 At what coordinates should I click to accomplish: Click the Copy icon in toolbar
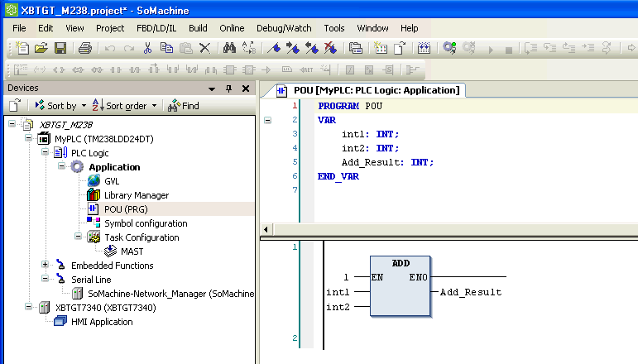coord(166,48)
